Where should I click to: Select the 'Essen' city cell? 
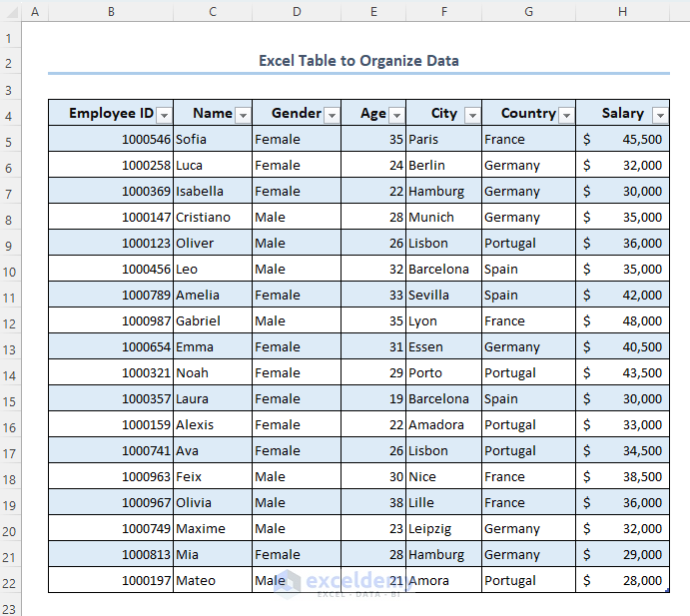point(444,346)
